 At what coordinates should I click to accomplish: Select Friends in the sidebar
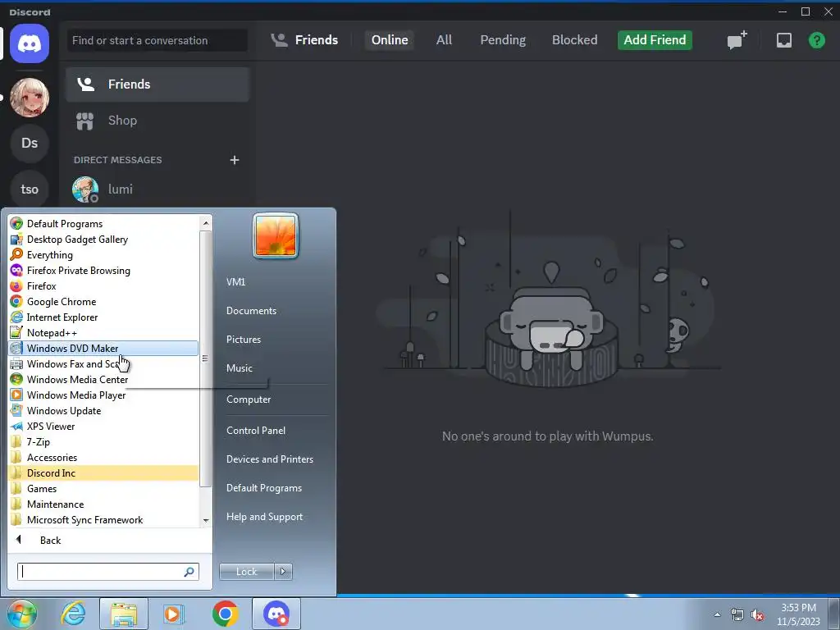[157, 84]
